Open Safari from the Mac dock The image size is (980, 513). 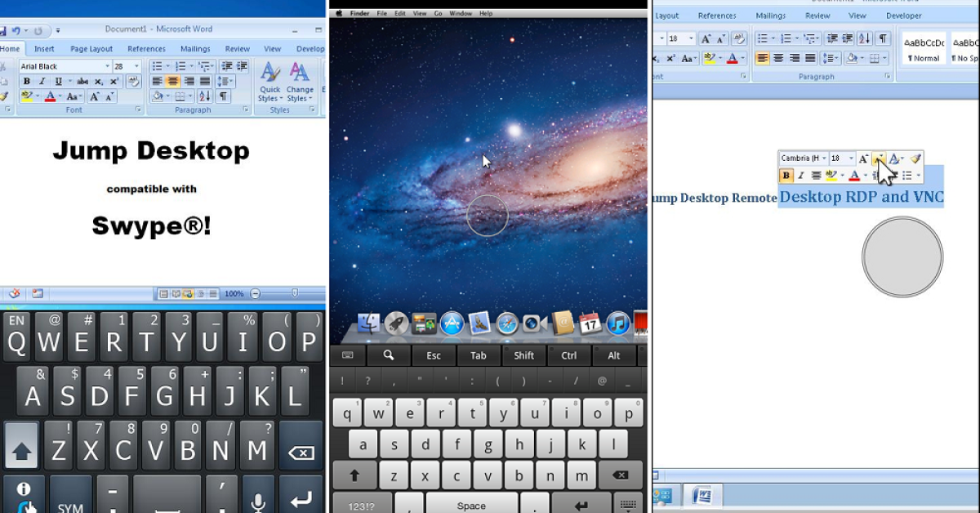(507, 323)
